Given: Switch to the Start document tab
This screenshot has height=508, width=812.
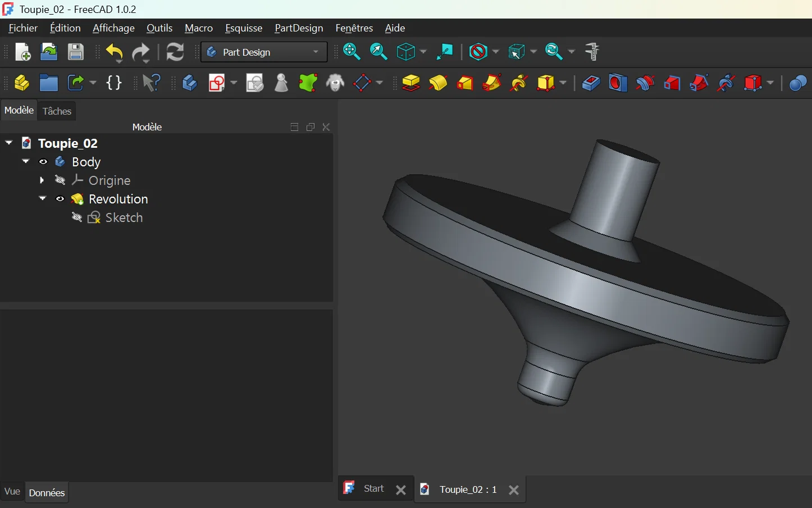Looking at the screenshot, I should 373,489.
